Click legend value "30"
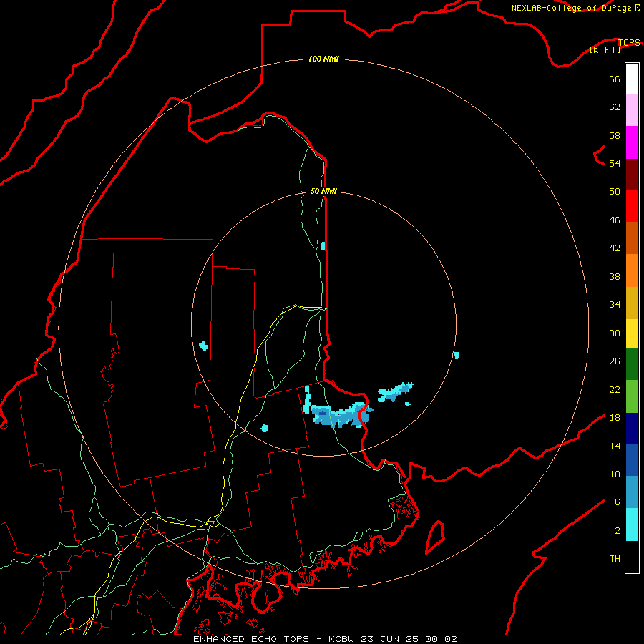644x644 pixels. pos(615,333)
